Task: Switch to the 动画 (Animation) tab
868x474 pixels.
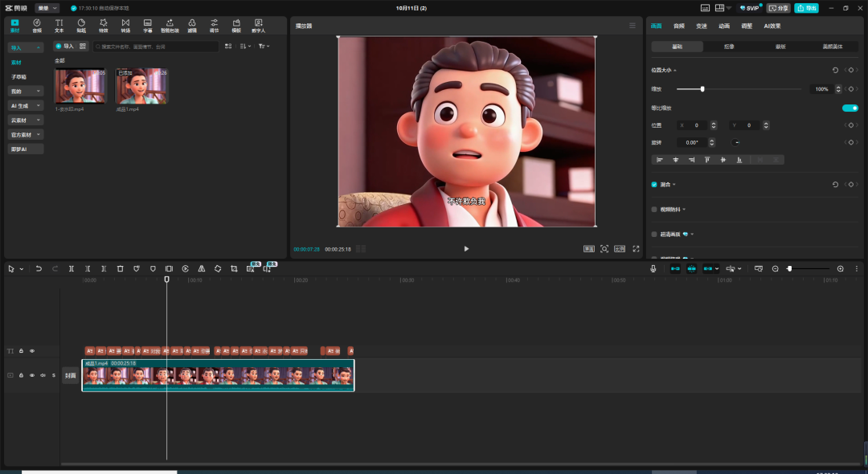Action: 724,26
